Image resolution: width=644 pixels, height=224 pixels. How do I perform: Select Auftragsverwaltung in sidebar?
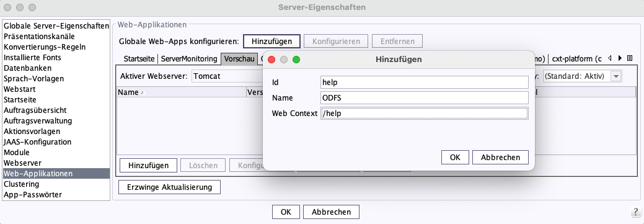point(56,121)
